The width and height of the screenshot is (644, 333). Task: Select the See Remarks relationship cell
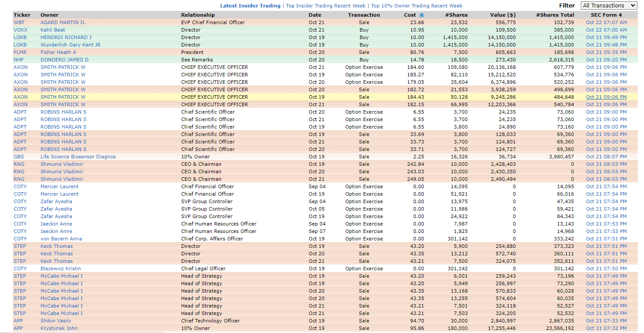pos(197,60)
